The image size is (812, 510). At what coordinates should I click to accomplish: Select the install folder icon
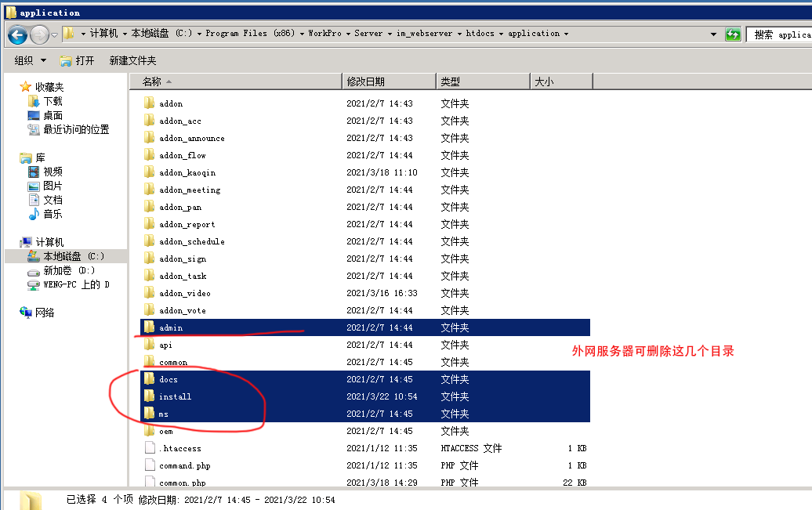click(150, 396)
